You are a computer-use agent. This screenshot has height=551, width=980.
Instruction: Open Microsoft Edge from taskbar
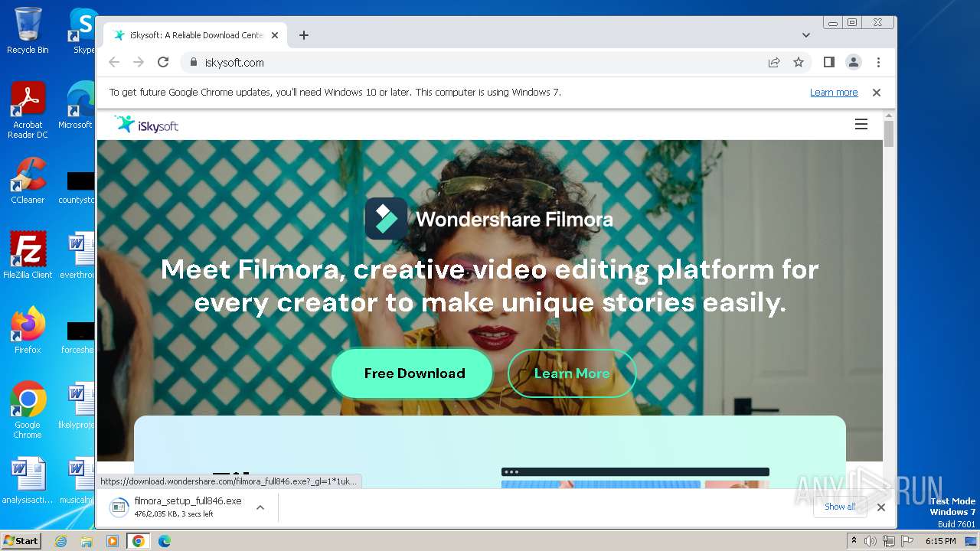point(165,541)
